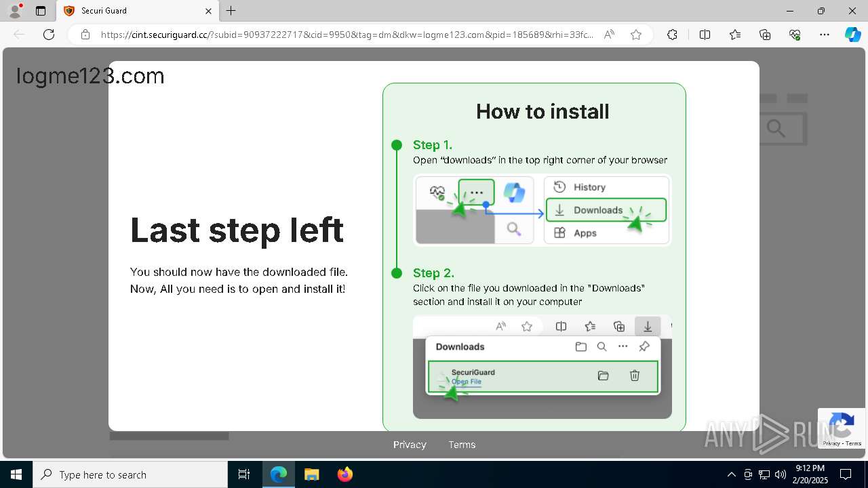Open the clock showing 9:12 PM
868x488 pixels.
pos(810,474)
